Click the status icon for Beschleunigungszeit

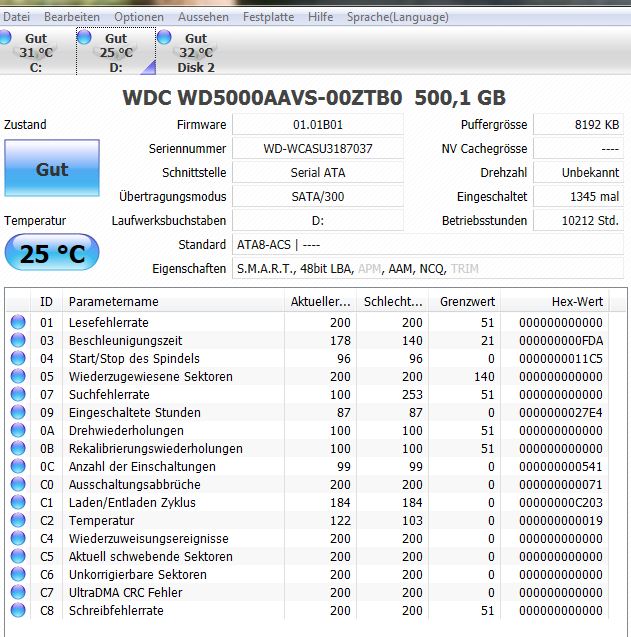pyautogui.click(x=18, y=340)
